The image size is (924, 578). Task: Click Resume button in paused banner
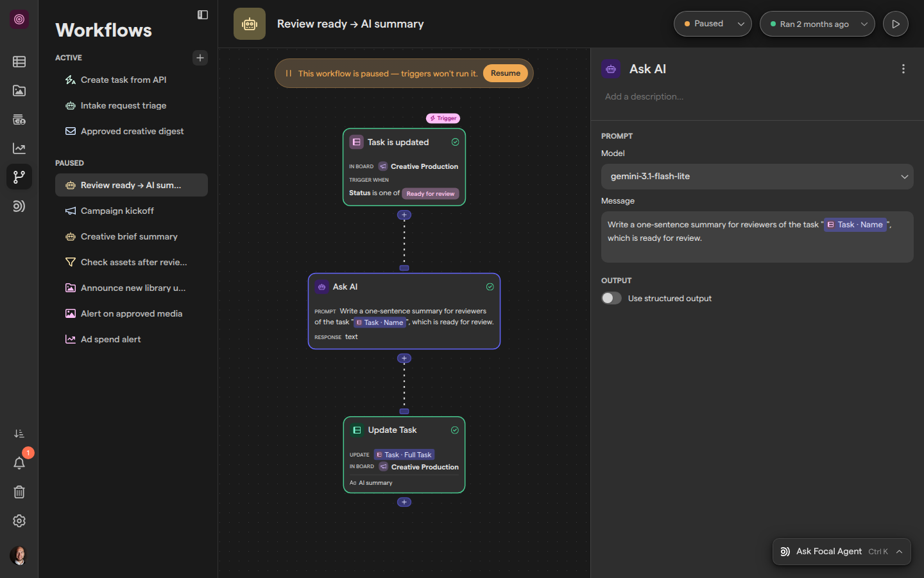pyautogui.click(x=506, y=73)
